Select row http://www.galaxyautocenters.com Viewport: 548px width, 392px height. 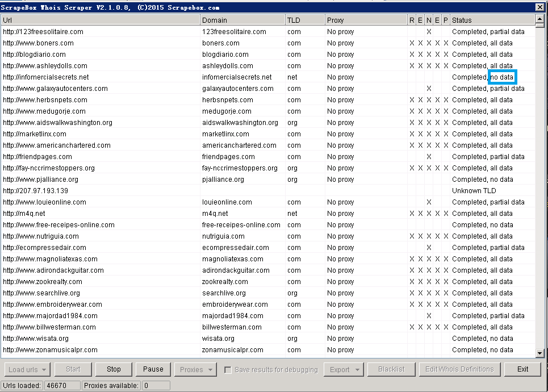[x=267, y=89]
